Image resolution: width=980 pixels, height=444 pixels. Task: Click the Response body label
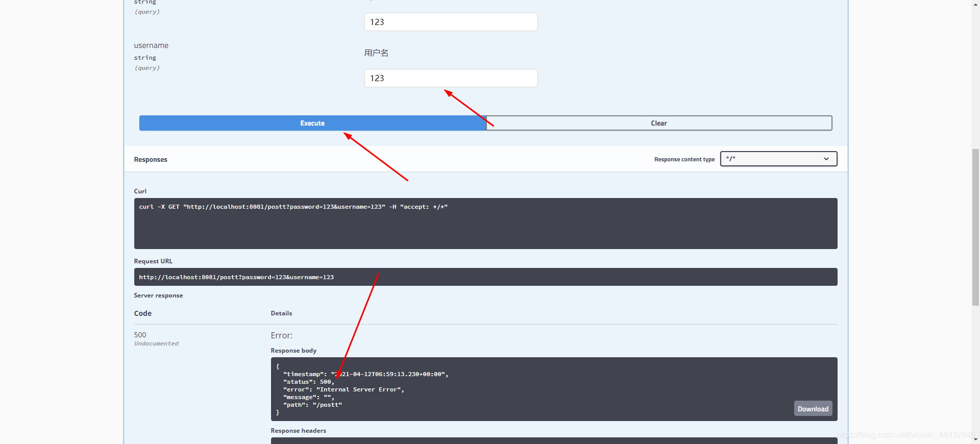tap(293, 351)
